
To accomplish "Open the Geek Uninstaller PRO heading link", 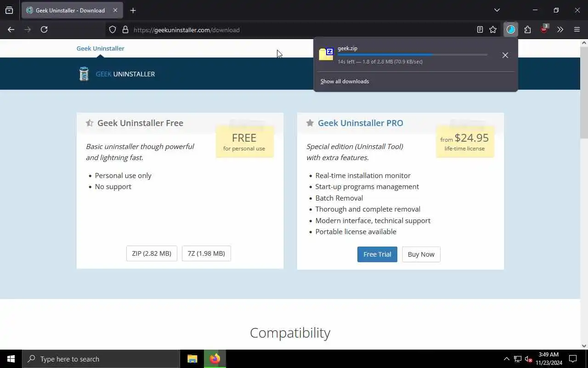I will (361, 123).
